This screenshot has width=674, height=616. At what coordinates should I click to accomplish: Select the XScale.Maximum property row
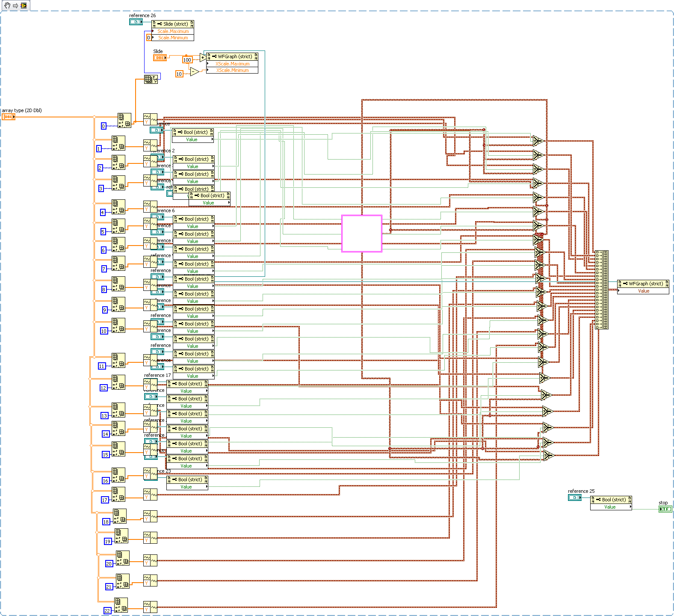[232, 64]
